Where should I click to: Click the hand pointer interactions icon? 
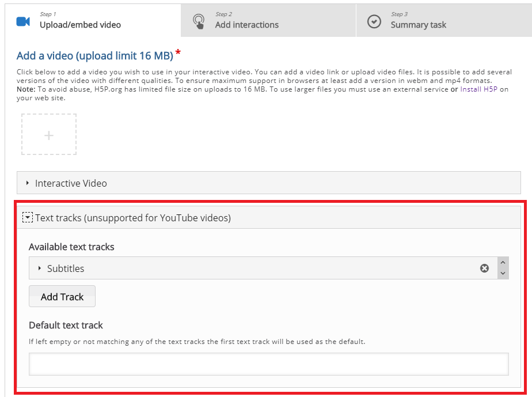click(199, 21)
